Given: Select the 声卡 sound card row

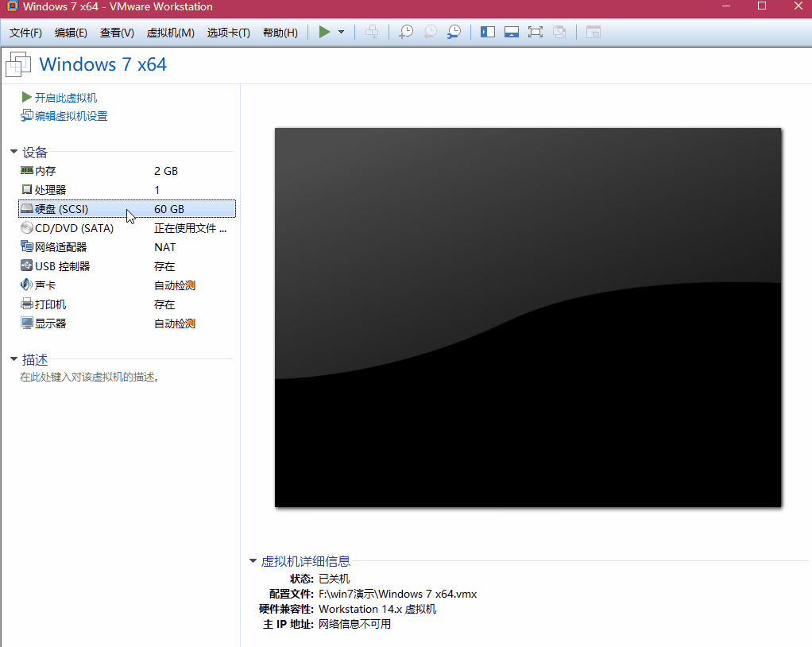Looking at the screenshot, I should click(x=127, y=285).
